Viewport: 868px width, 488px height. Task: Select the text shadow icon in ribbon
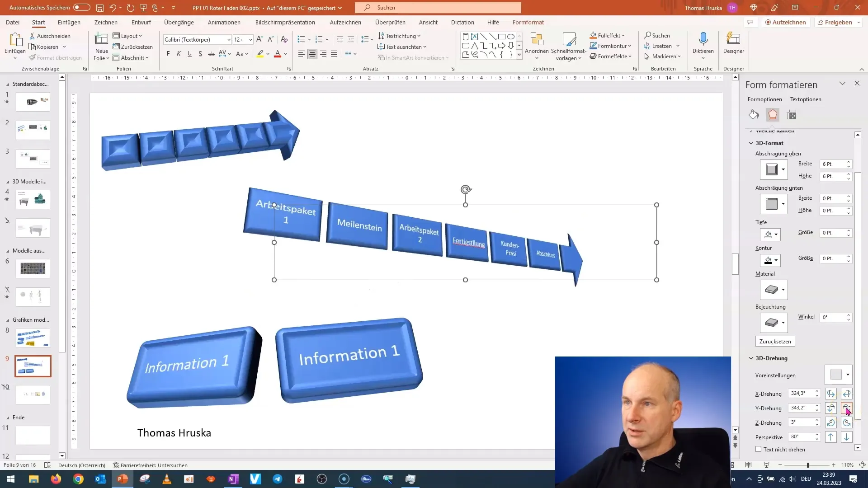click(200, 54)
